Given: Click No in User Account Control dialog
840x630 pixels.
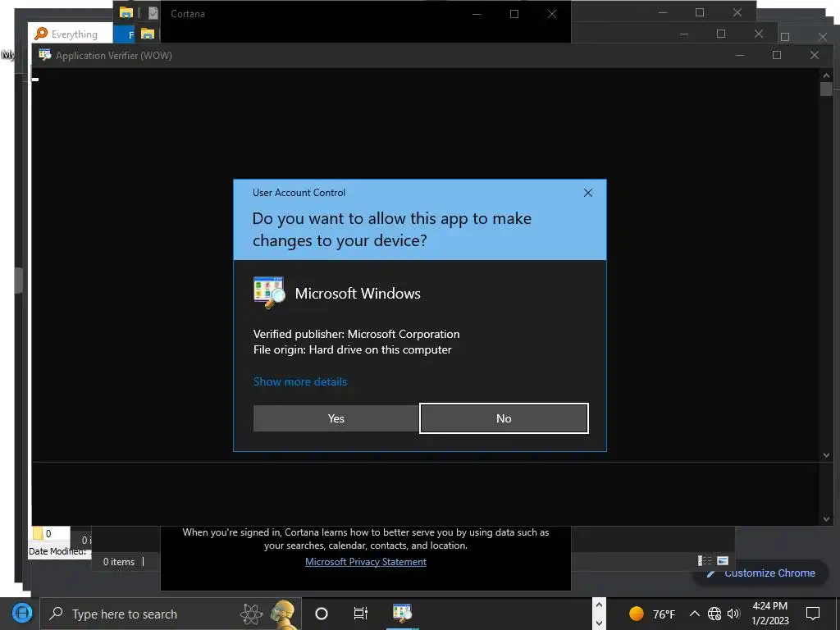Looking at the screenshot, I should pyautogui.click(x=504, y=418).
